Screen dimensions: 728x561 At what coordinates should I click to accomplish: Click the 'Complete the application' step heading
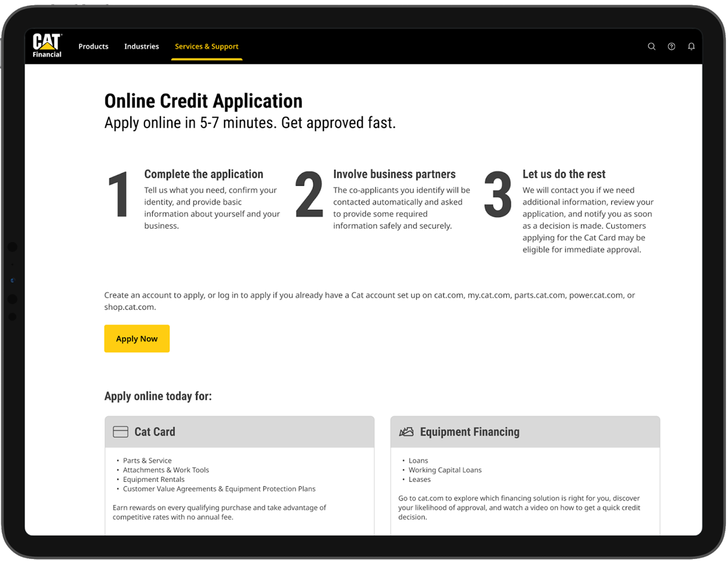pyautogui.click(x=204, y=174)
